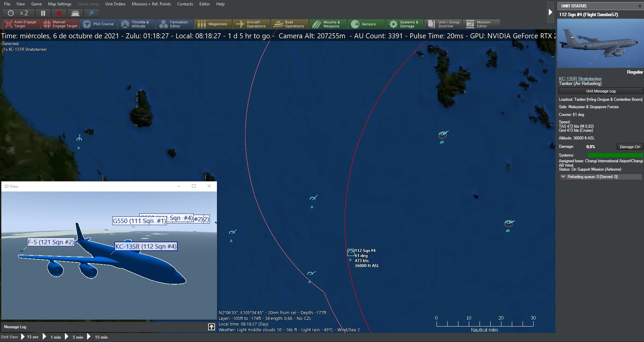644x342 pixels.
Task: Open the Map Settings menu
Action: [59, 4]
